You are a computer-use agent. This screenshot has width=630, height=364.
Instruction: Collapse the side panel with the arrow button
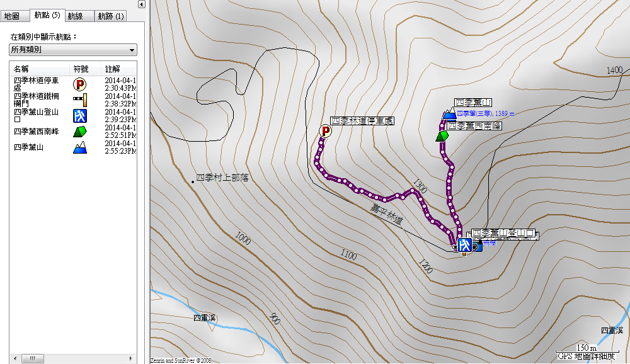click(x=141, y=4)
